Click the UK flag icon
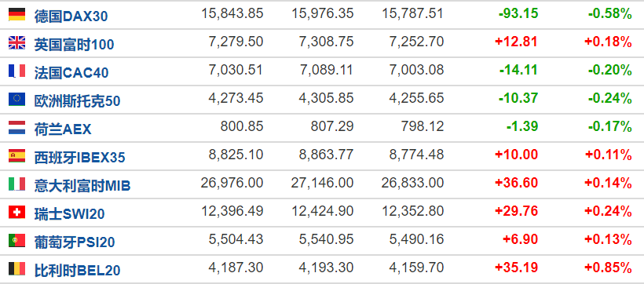The width and height of the screenshot is (644, 284). (16, 42)
